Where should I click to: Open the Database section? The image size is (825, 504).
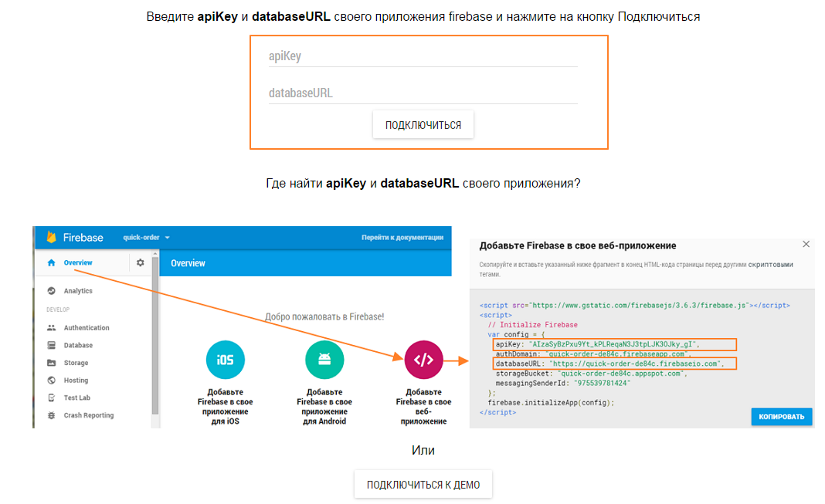click(78, 345)
